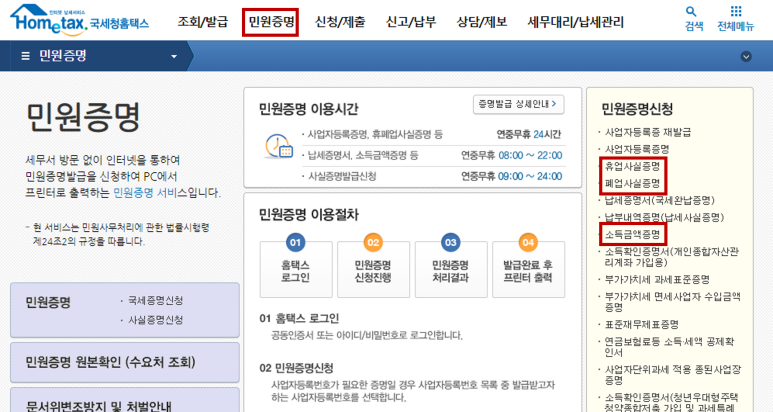Viewport: 773px width, 412px height.
Task: Open 소득확인증명서(청년우대형주택청약종합저축) link
Action: (x=671, y=402)
